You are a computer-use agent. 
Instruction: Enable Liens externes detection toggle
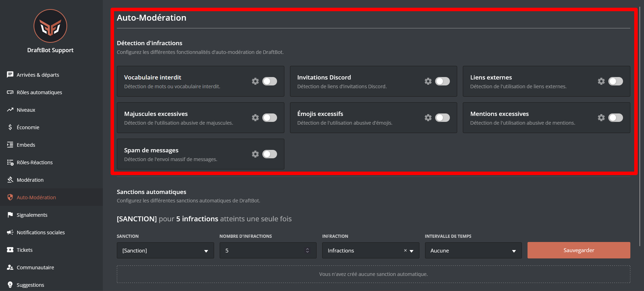[616, 81]
